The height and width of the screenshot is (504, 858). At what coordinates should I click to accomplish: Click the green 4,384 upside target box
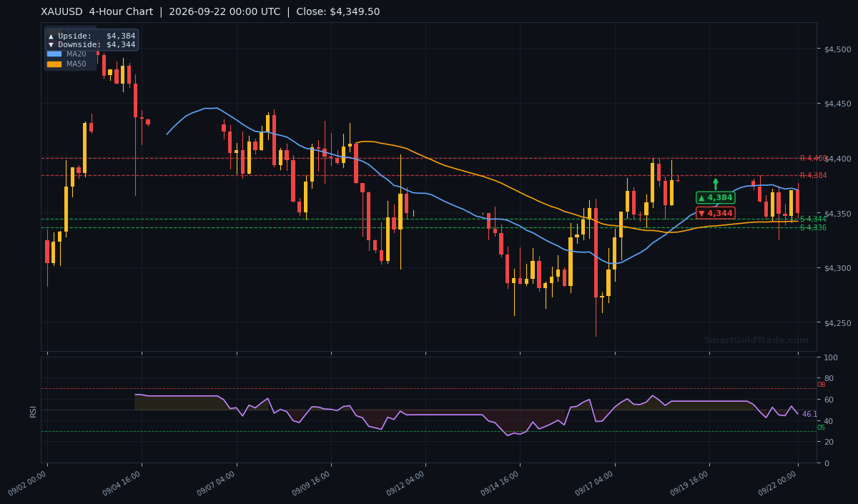coord(716,197)
